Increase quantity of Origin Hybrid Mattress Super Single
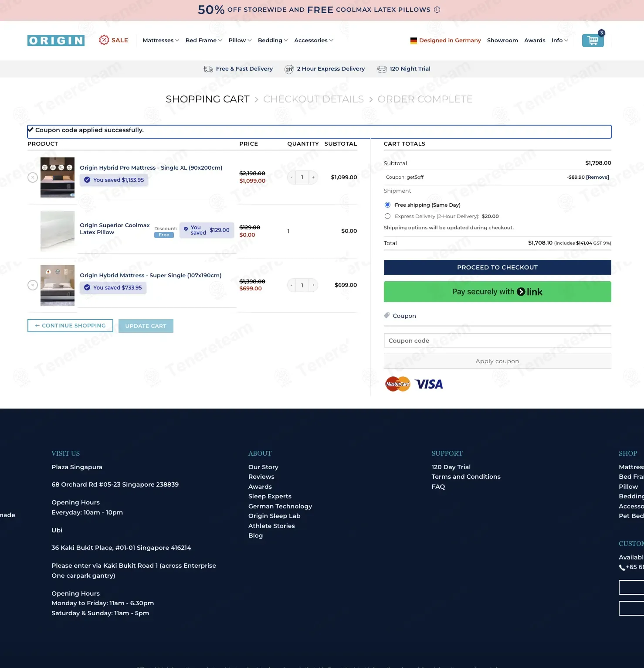Screen dimensions: 644x668 click(x=313, y=285)
